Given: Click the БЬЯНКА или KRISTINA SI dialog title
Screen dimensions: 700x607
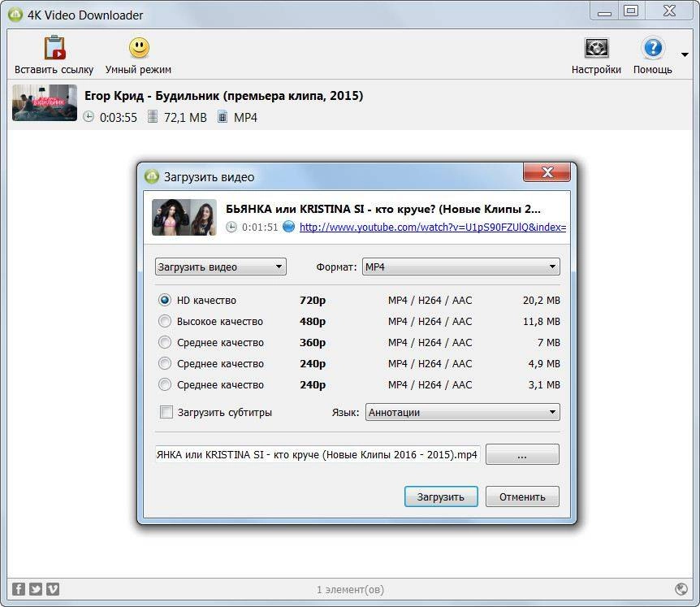Looking at the screenshot, I should tap(383, 209).
